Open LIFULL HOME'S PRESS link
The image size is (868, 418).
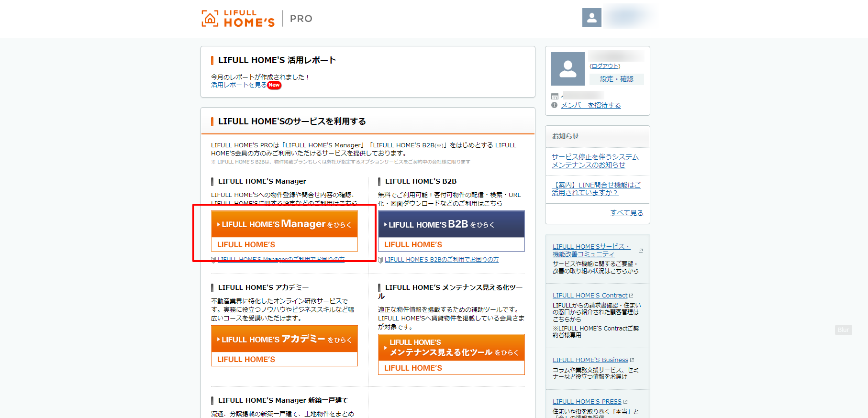(587, 402)
